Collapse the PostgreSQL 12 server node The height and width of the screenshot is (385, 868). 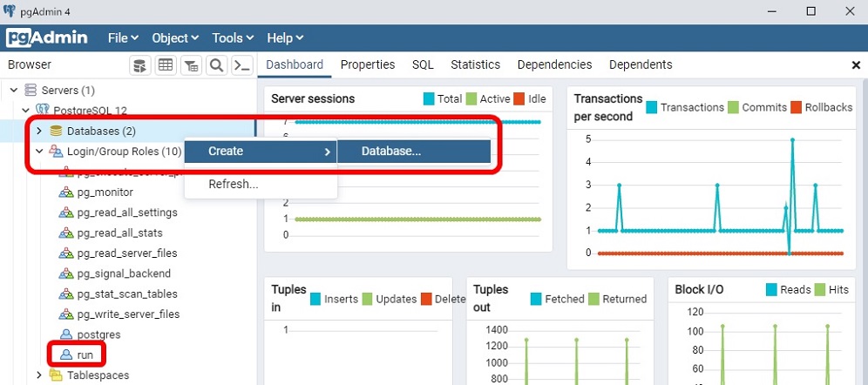tap(26, 110)
